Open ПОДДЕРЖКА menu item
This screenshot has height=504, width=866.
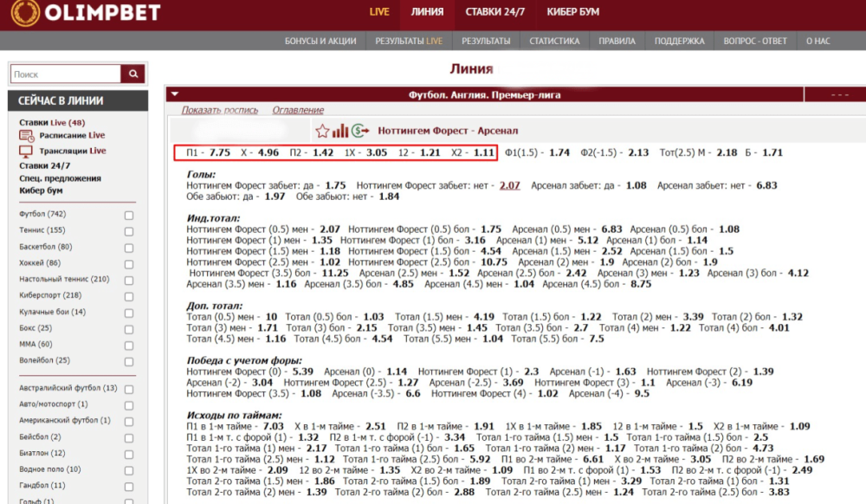point(679,41)
